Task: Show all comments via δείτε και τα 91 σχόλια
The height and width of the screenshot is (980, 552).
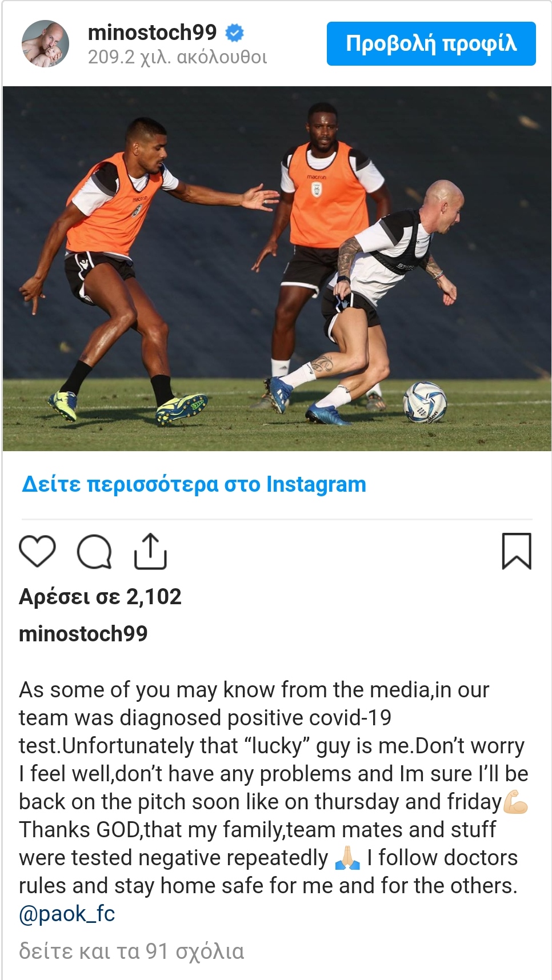Action: tap(131, 951)
